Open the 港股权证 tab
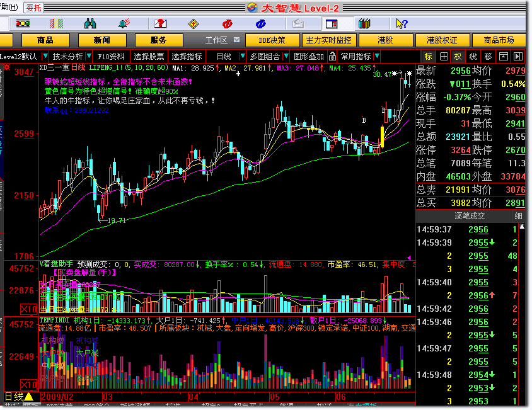 (442, 40)
